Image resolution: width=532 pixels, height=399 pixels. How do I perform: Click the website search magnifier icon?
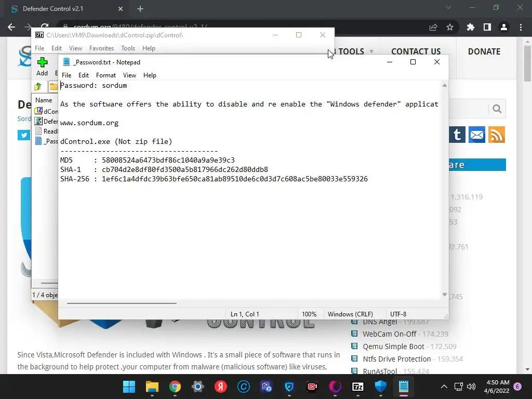[x=497, y=109]
